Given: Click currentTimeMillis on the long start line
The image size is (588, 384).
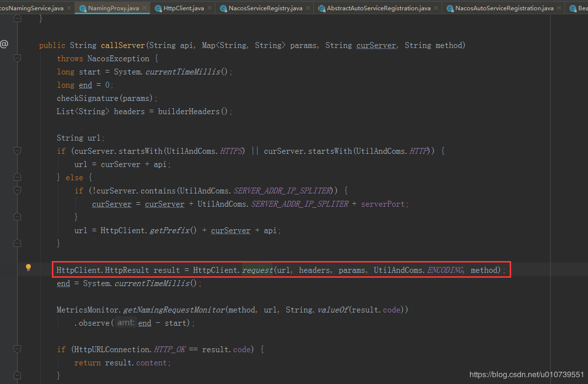Looking at the screenshot, I should pyautogui.click(x=182, y=72).
